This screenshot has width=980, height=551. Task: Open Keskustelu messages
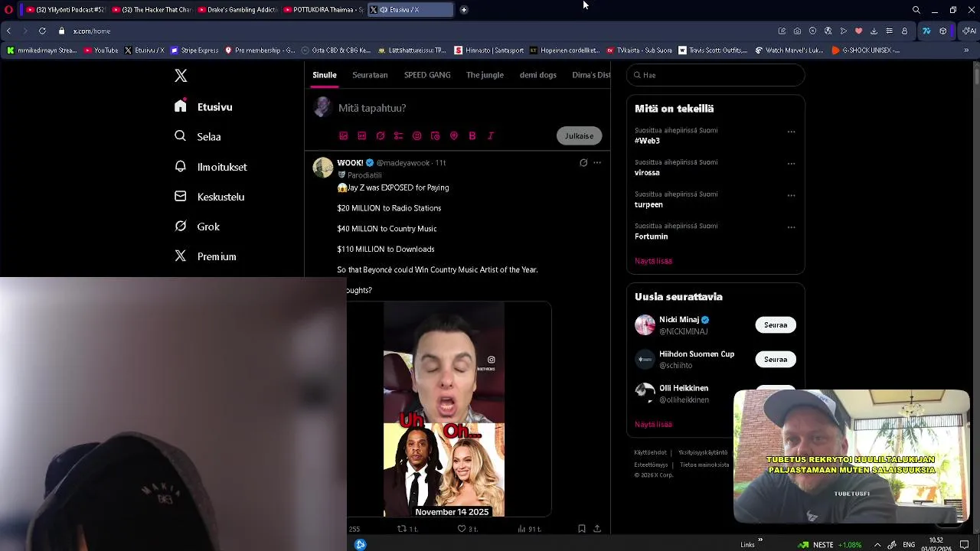pos(210,197)
